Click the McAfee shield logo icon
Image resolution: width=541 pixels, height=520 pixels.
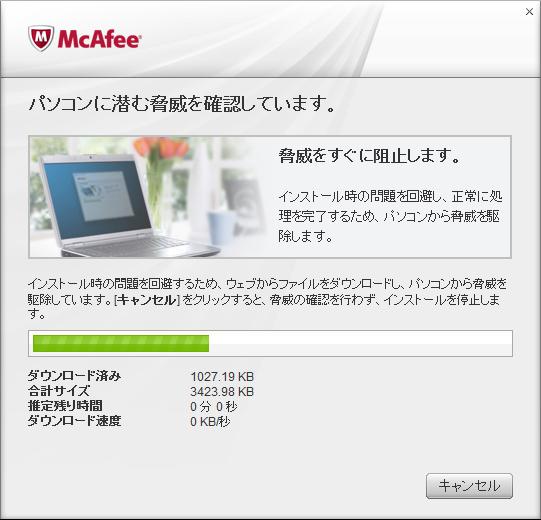click(41, 39)
